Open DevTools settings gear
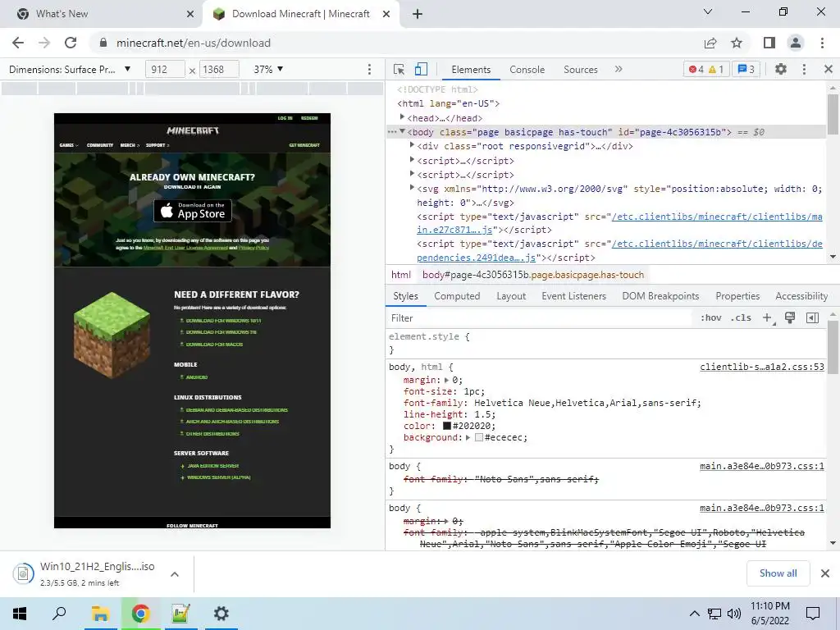 pos(781,69)
